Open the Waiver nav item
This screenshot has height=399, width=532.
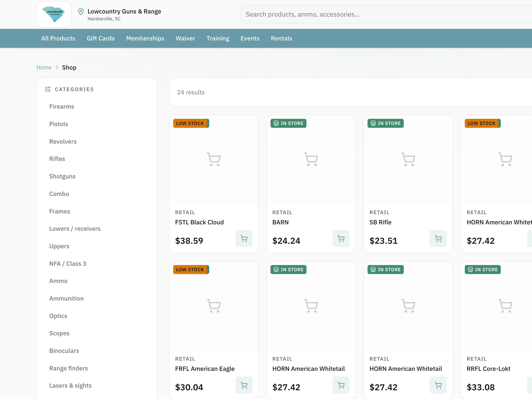[x=186, y=39]
